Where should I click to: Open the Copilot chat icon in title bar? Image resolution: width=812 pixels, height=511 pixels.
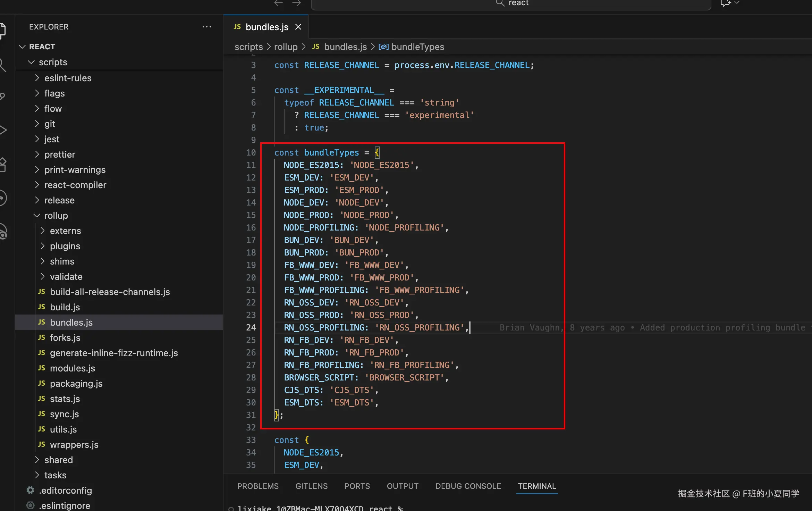point(725,3)
